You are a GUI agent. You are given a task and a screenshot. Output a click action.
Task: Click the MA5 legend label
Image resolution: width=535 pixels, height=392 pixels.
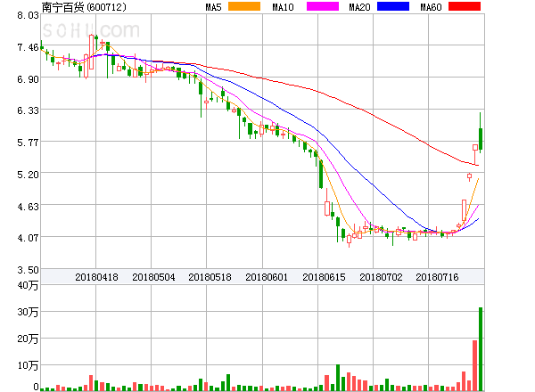(214, 7)
